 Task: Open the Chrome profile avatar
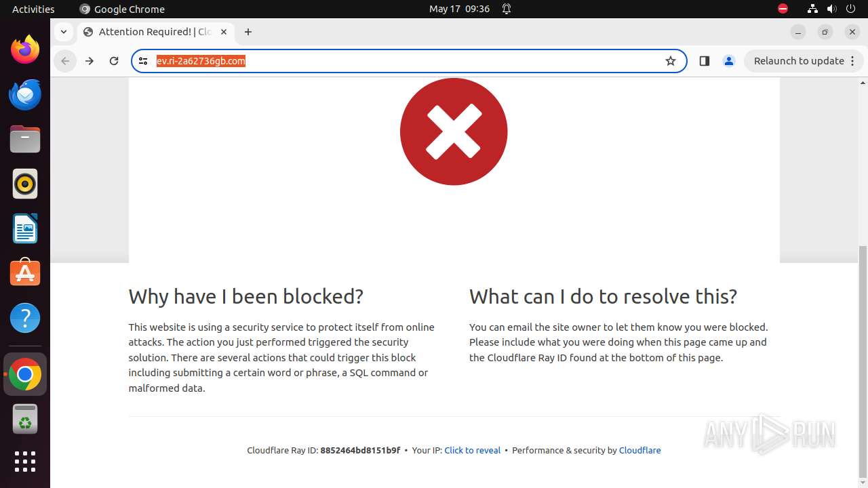(x=729, y=61)
